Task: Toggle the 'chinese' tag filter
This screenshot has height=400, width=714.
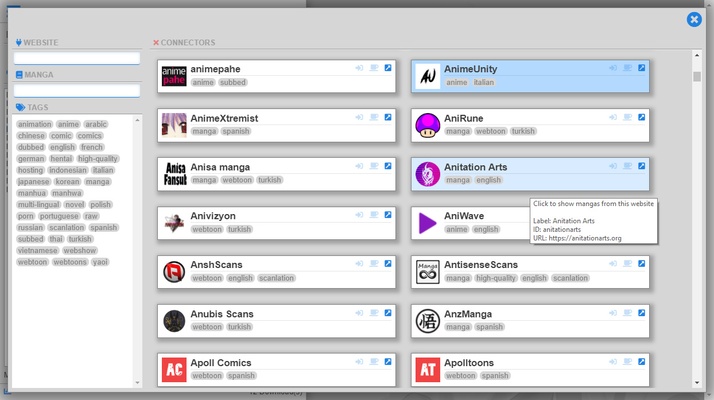Action: tap(31, 136)
